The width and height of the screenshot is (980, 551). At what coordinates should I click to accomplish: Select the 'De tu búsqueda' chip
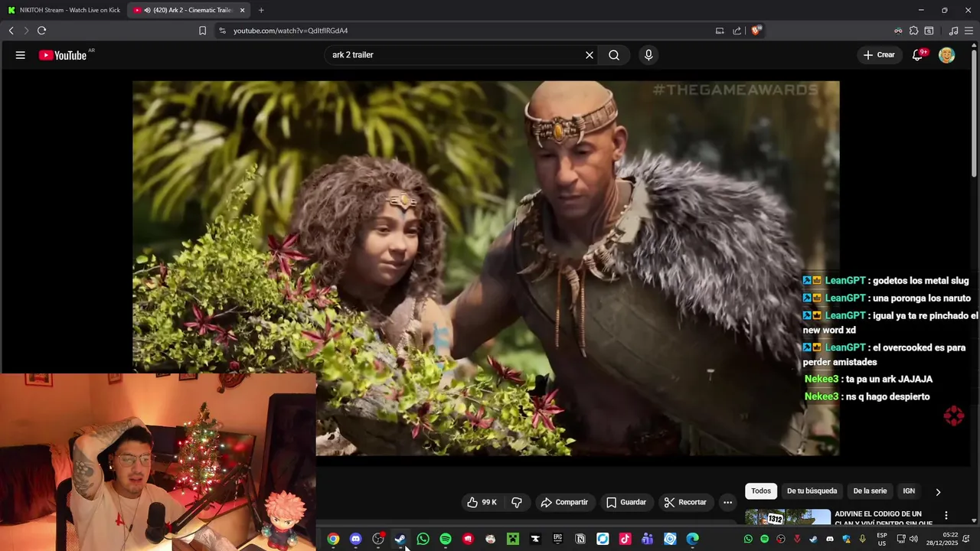(x=812, y=491)
